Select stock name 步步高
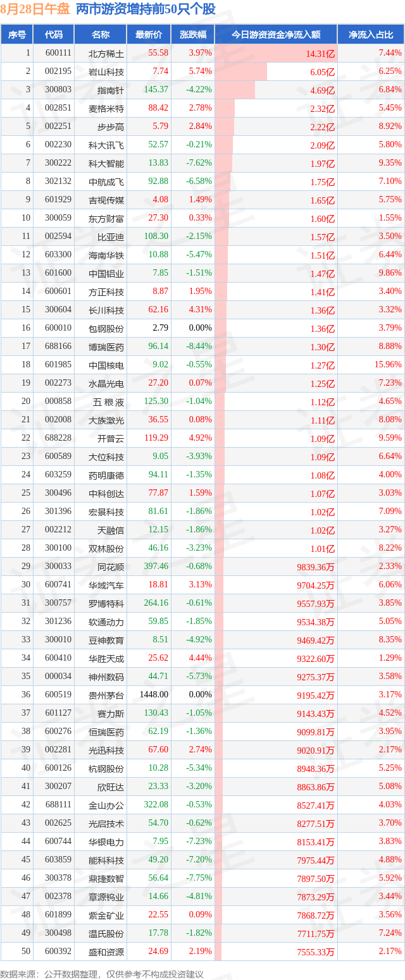405x980 pixels. (x=111, y=126)
